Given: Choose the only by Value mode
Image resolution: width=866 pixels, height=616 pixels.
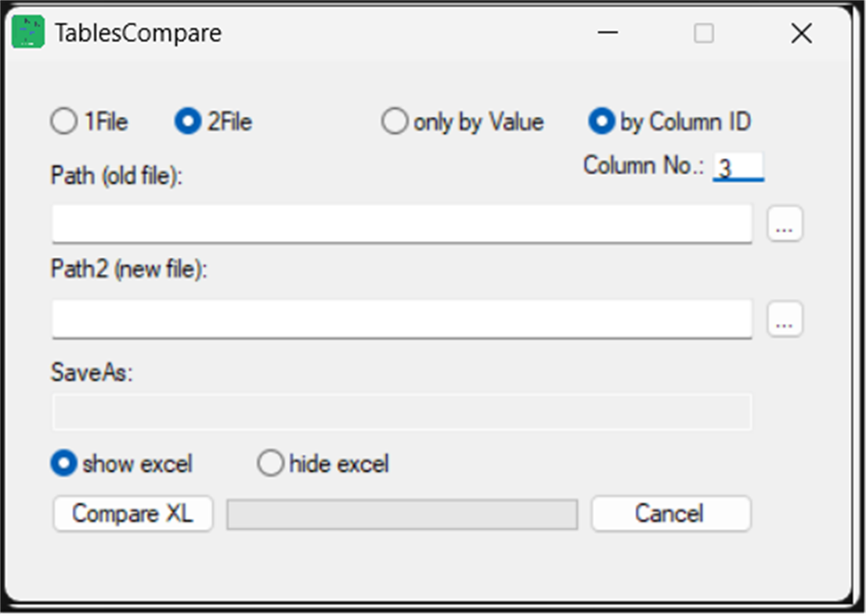Looking at the screenshot, I should click(x=394, y=122).
